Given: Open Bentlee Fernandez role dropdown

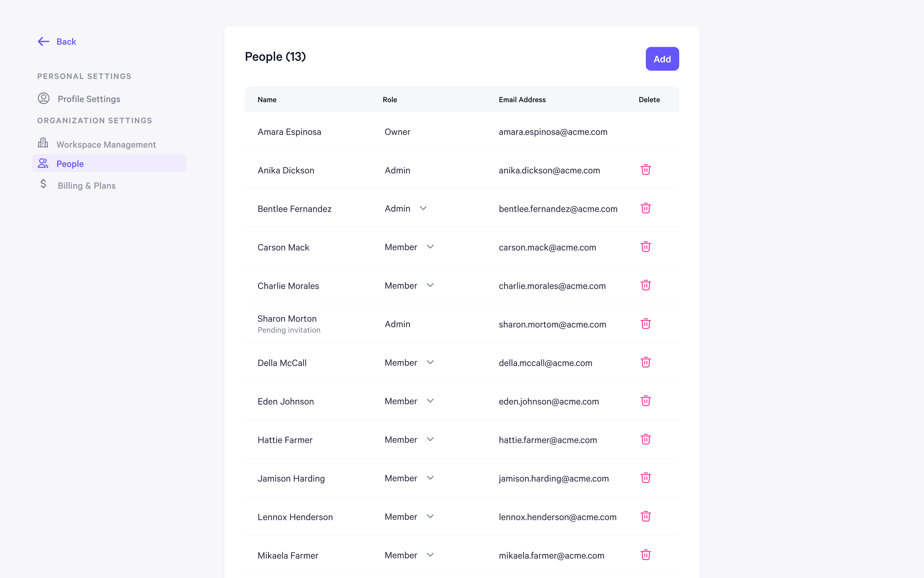Looking at the screenshot, I should (423, 208).
